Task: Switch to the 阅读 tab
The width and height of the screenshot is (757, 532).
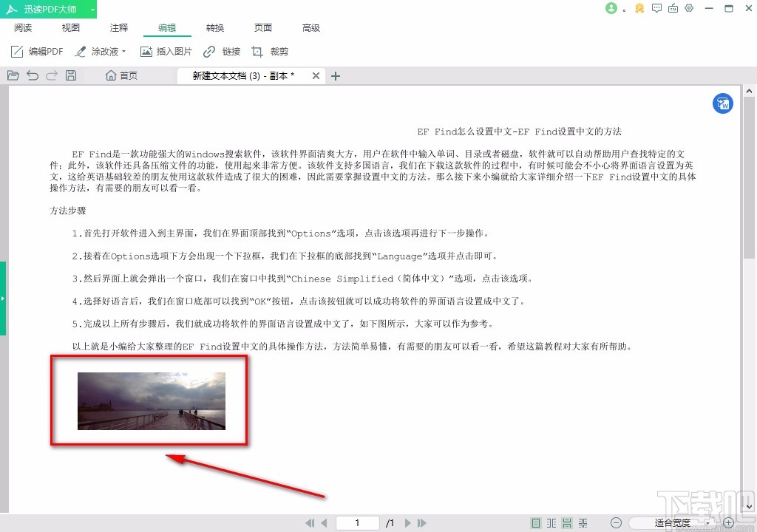Action: click(x=23, y=28)
